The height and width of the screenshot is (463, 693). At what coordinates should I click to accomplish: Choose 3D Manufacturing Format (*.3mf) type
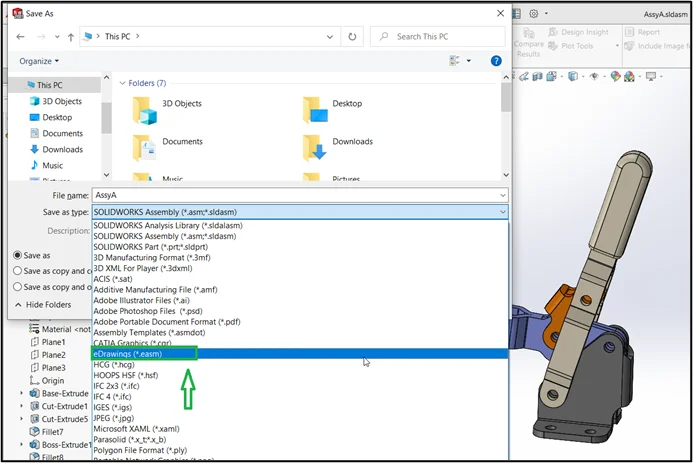coord(300,257)
